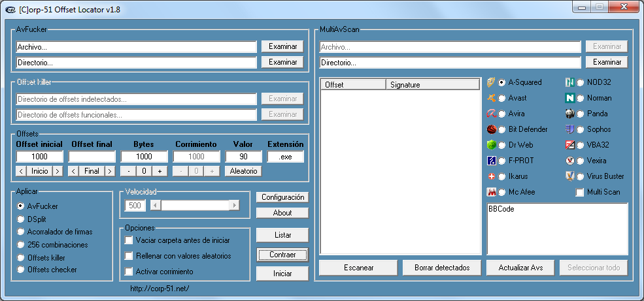The height and width of the screenshot is (301, 644).
Task: Click the Offset column header
Action: click(353, 85)
